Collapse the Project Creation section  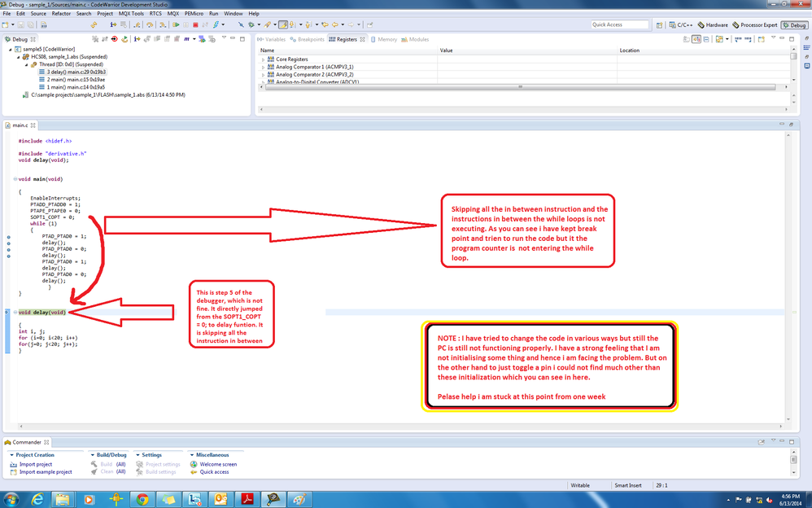[11, 454]
